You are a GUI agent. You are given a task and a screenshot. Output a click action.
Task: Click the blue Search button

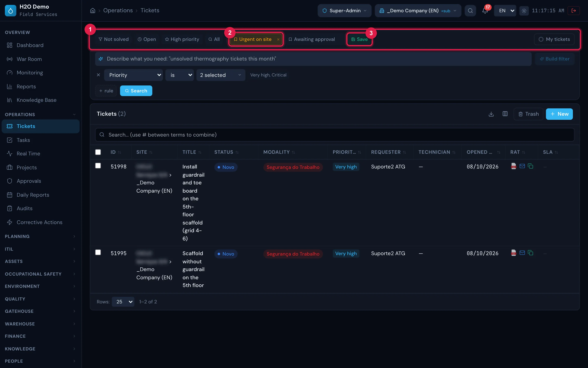click(136, 91)
